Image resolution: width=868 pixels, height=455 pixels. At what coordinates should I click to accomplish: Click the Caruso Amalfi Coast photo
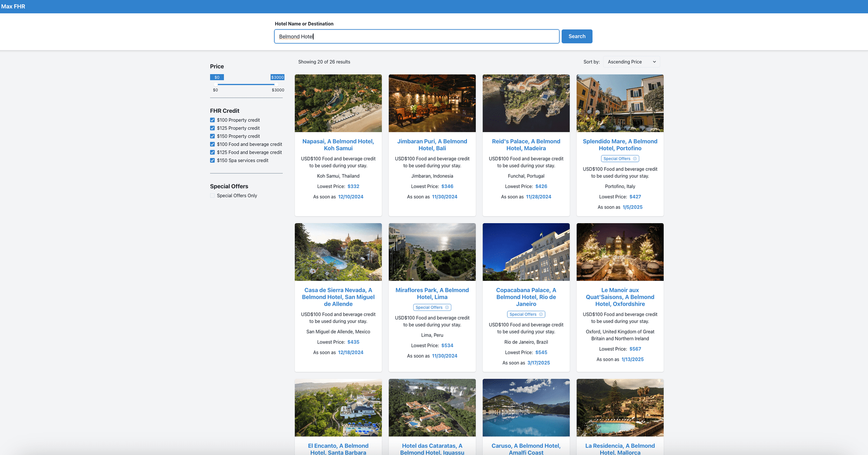pyautogui.click(x=526, y=408)
